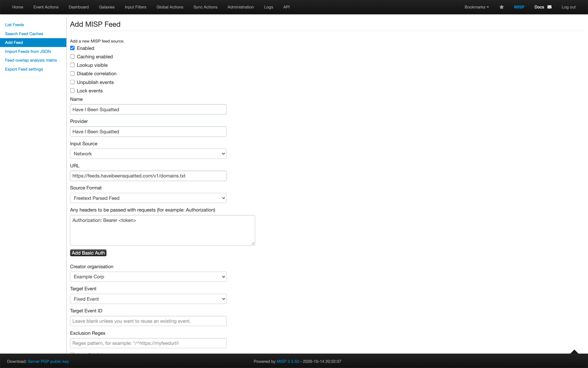
Task: Open the Source Format dropdown
Action: (x=148, y=198)
